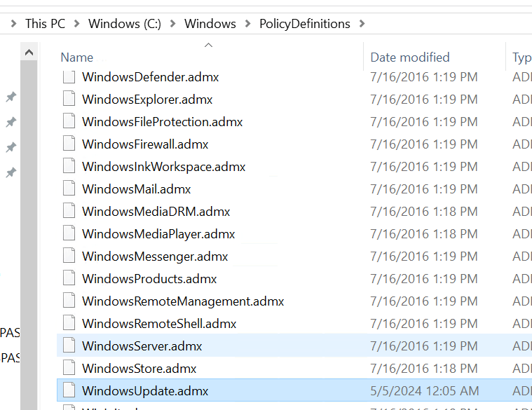Select the WindowsMediaDRM.admx file name
The width and height of the screenshot is (532, 410).
(156, 211)
